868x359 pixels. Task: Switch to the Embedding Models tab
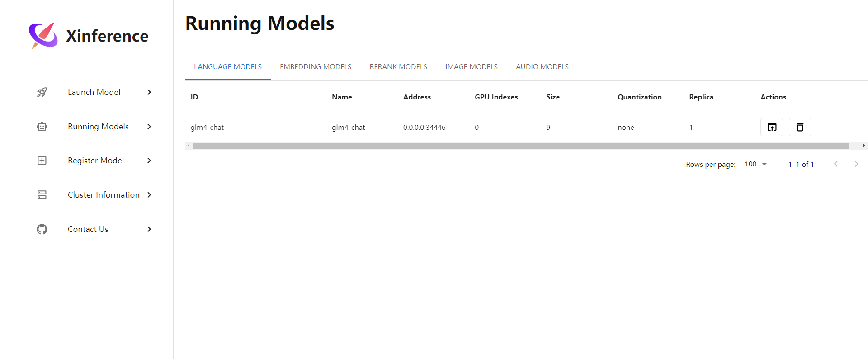[x=316, y=67]
